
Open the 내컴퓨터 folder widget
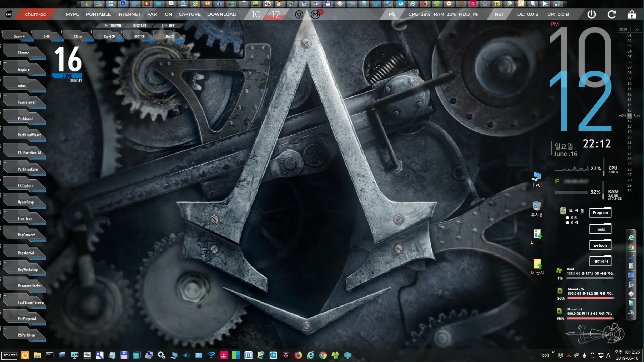click(x=600, y=261)
